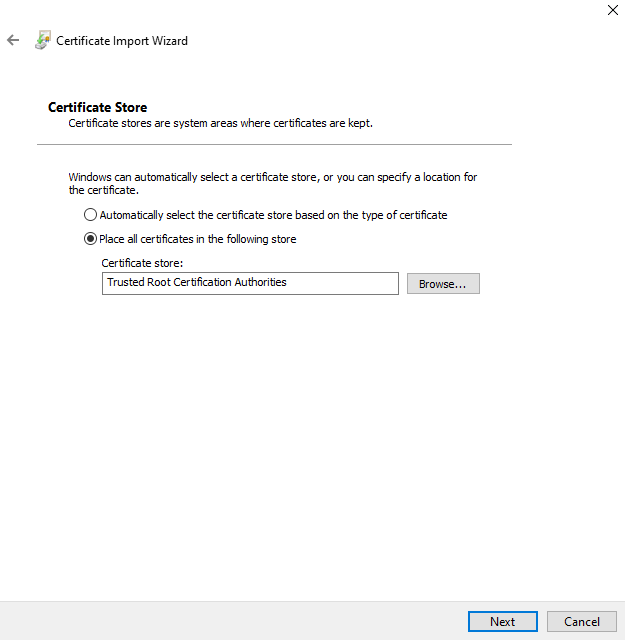The image size is (625, 640).
Task: Cancel the certificate import wizard
Action: (581, 621)
